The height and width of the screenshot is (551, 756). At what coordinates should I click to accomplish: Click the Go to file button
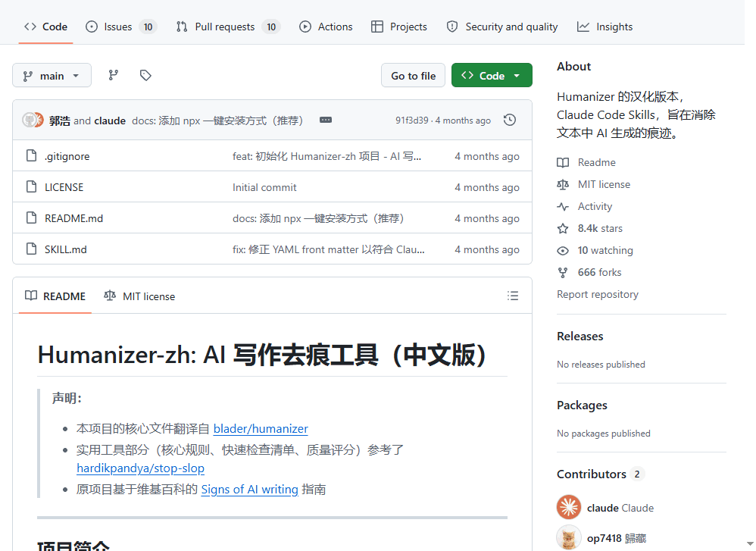tap(413, 75)
